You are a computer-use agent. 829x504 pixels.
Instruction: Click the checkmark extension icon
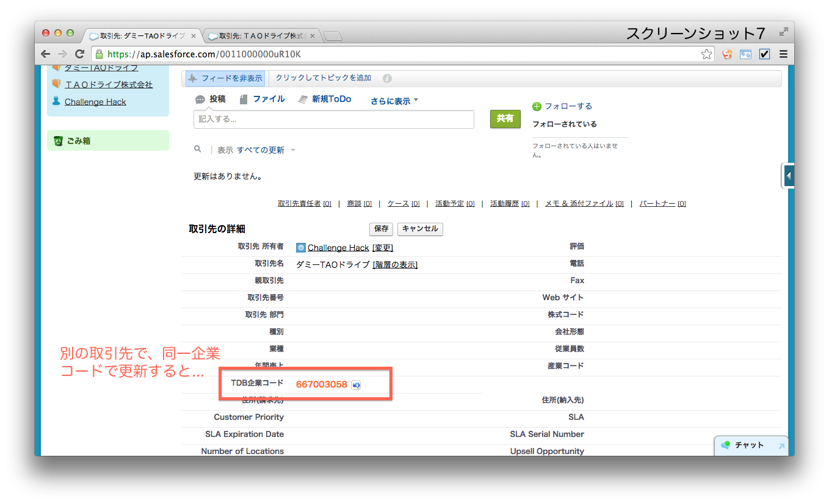(764, 54)
